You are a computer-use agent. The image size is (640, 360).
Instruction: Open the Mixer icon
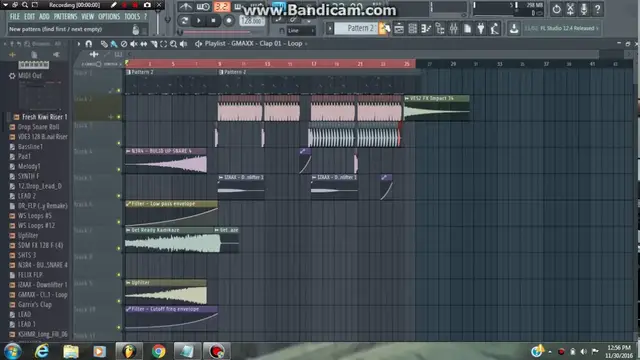[x=453, y=28]
